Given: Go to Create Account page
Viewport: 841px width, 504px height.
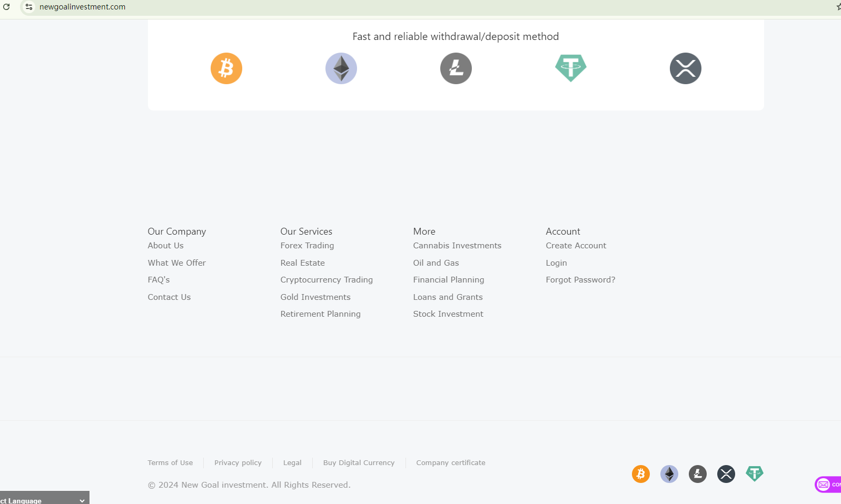Looking at the screenshot, I should [x=576, y=246].
